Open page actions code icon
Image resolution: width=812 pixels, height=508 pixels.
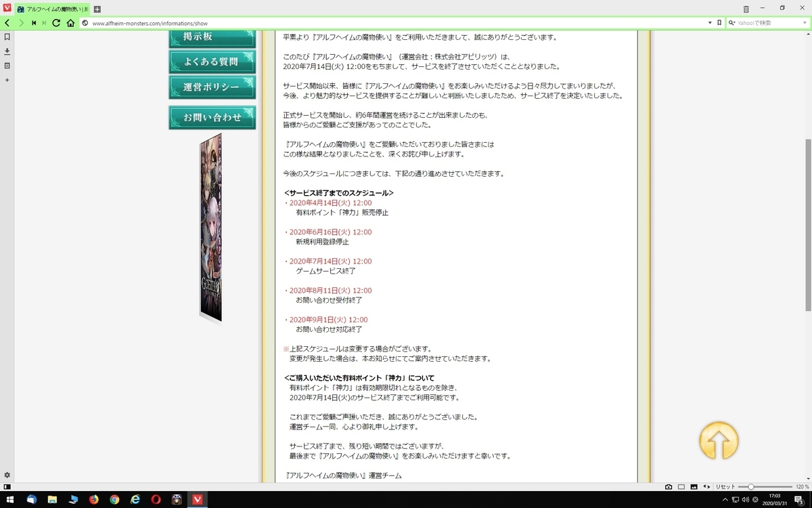(x=706, y=486)
